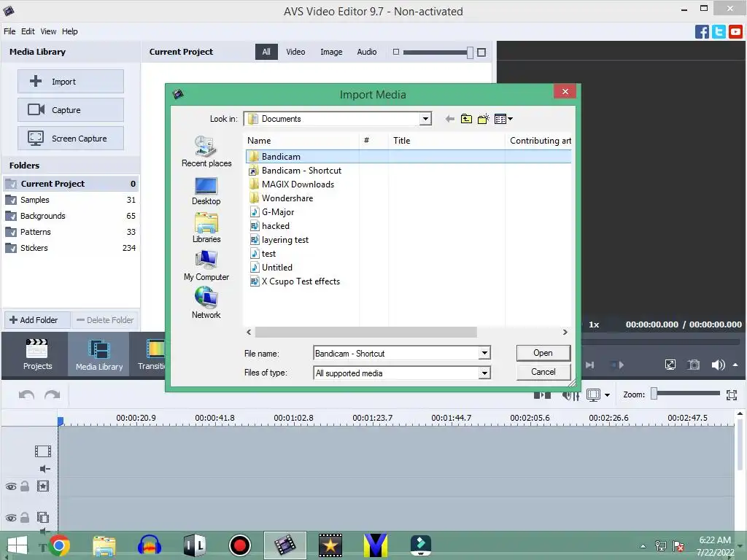Select MAGIX Downloads folder
The image size is (747, 560).
click(x=292, y=184)
